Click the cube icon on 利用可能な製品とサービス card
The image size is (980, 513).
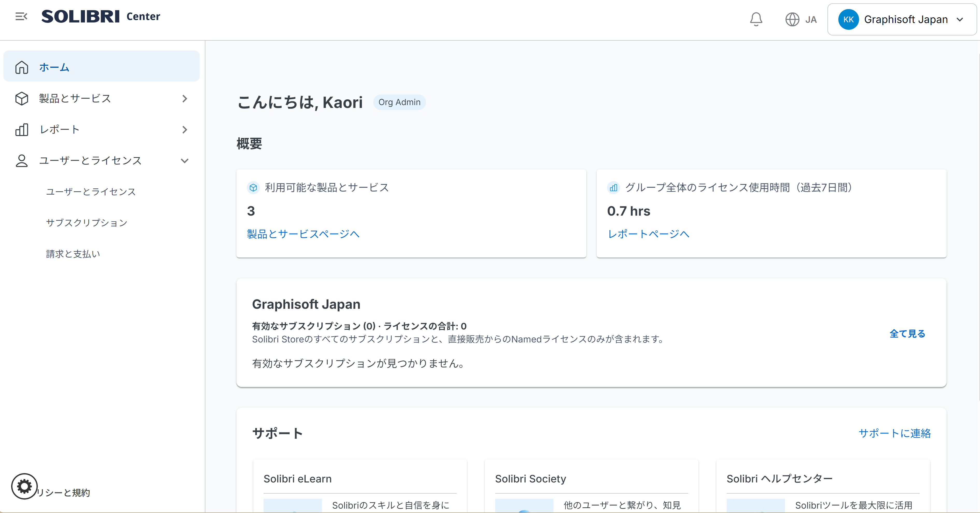[253, 187]
